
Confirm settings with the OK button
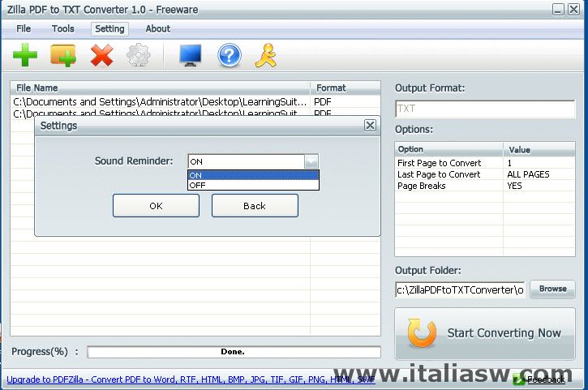(x=156, y=205)
